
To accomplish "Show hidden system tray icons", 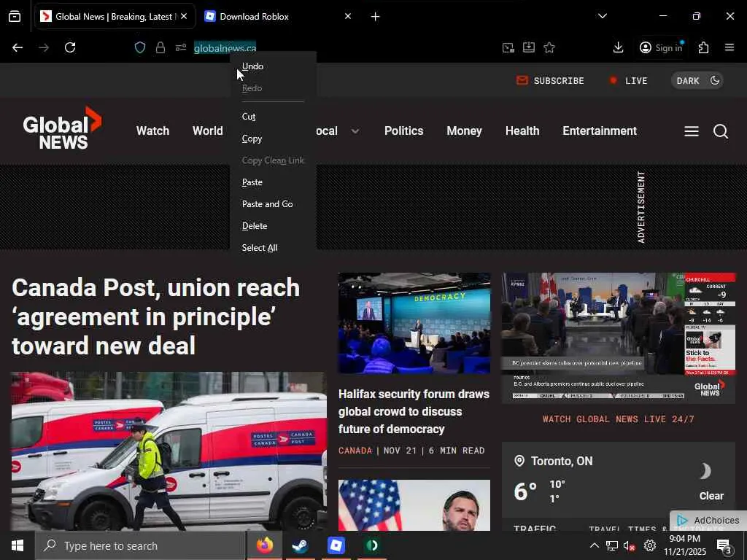I will click(x=594, y=545).
